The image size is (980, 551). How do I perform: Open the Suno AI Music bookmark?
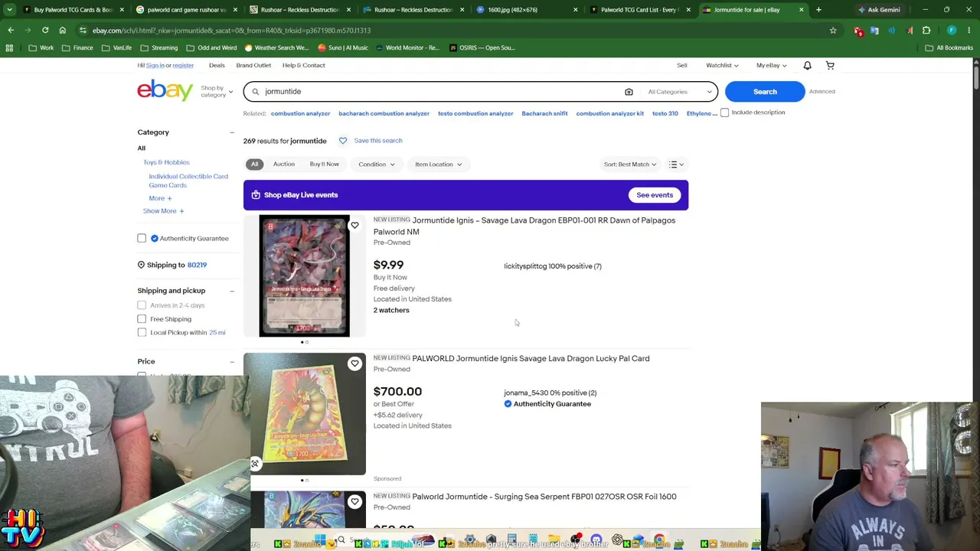343,47
